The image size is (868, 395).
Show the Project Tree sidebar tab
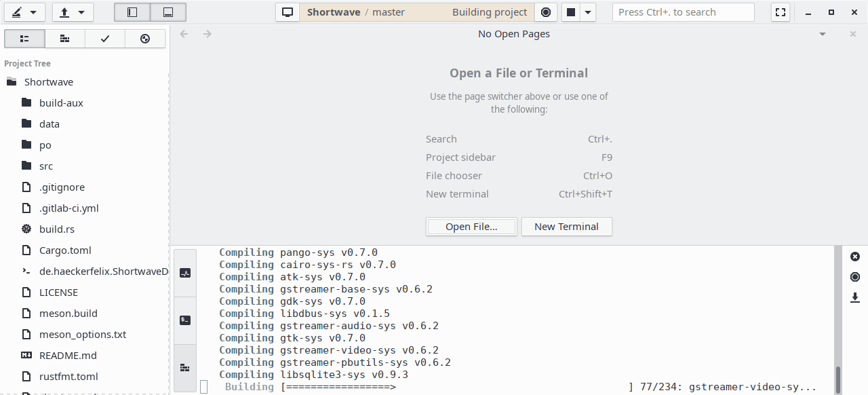24,39
